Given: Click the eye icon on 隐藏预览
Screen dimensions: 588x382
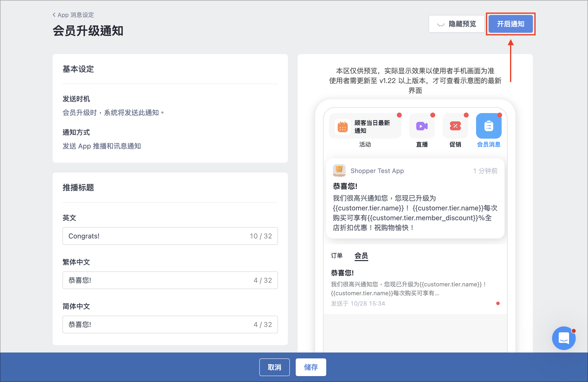Looking at the screenshot, I should pyautogui.click(x=440, y=24).
